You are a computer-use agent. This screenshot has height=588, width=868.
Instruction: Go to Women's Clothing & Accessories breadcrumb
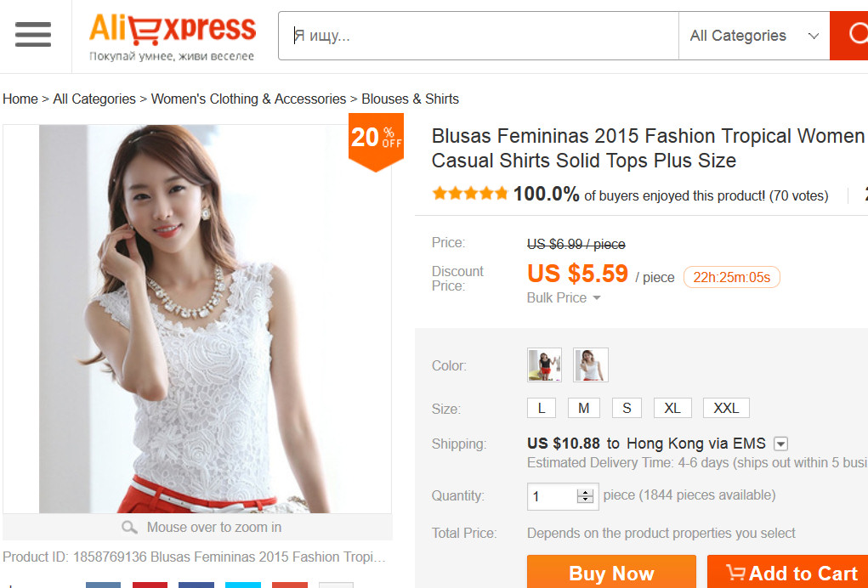(x=248, y=99)
